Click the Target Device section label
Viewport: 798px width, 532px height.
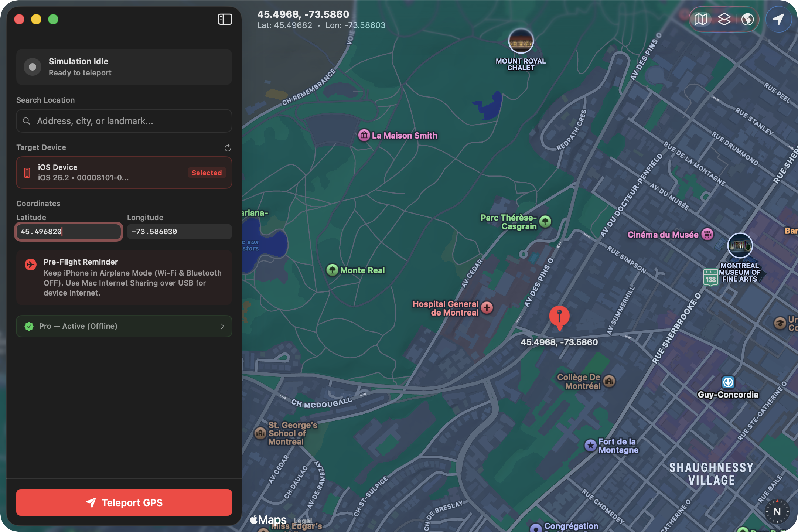point(41,147)
